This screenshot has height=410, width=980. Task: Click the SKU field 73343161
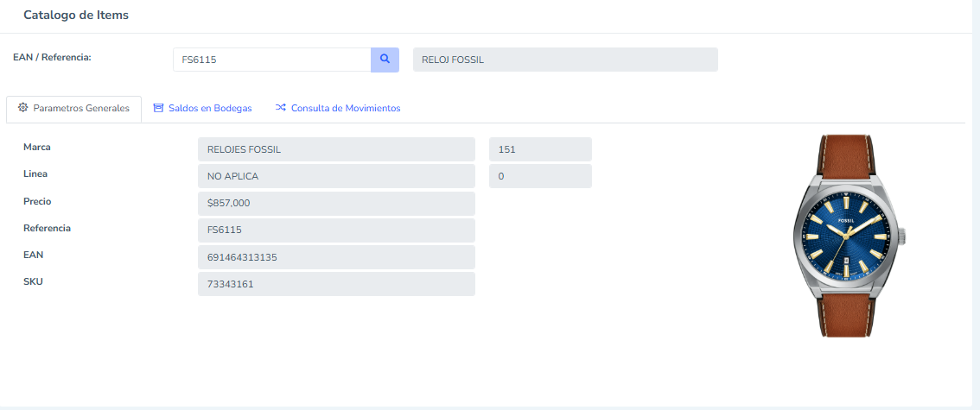pyautogui.click(x=336, y=284)
